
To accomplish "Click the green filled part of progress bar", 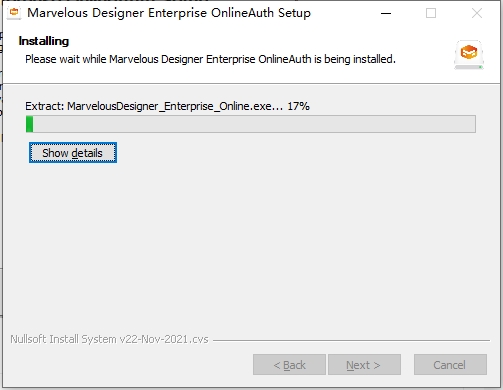I will tap(30, 124).
